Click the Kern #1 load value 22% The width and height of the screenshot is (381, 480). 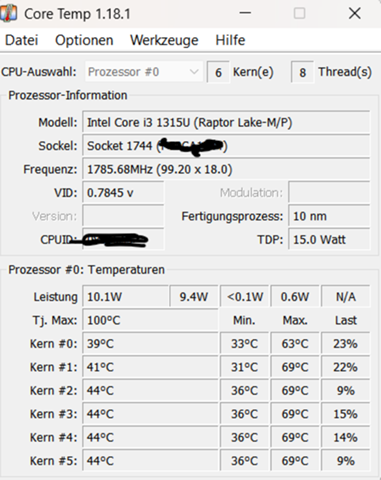tap(346, 367)
